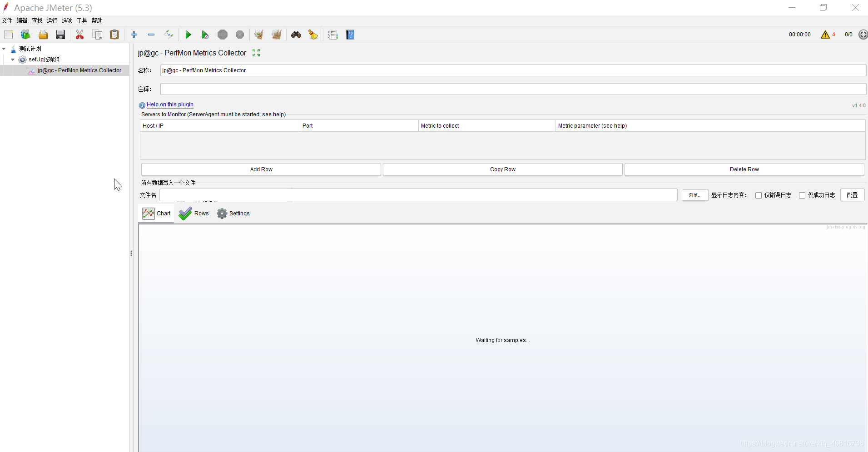Screen dimensions: 868x452
Task: Collapse the 测试计划 tree node
Action: [4, 49]
